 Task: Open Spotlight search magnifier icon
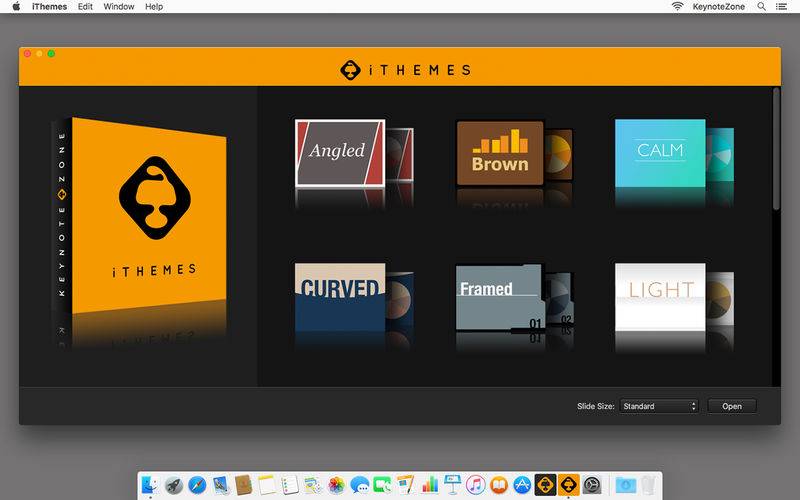[x=761, y=7]
